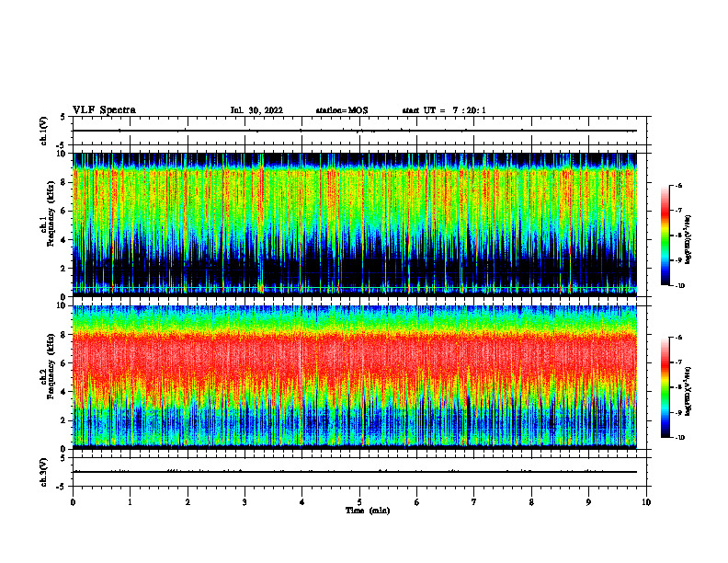This screenshot has width=728, height=563.
Task: Click the "4" minute tick label
Action: pyautogui.click(x=302, y=502)
